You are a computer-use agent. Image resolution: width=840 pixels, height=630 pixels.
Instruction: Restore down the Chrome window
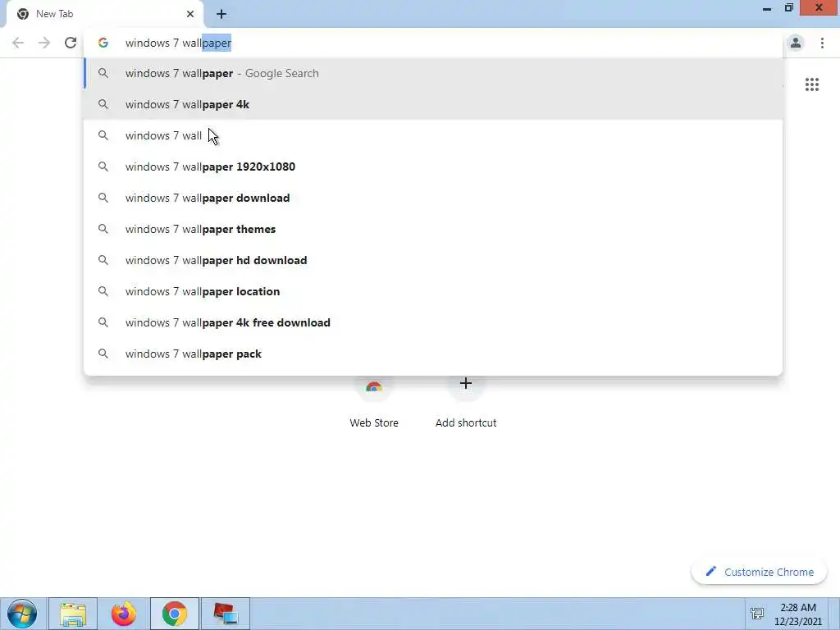coord(788,8)
